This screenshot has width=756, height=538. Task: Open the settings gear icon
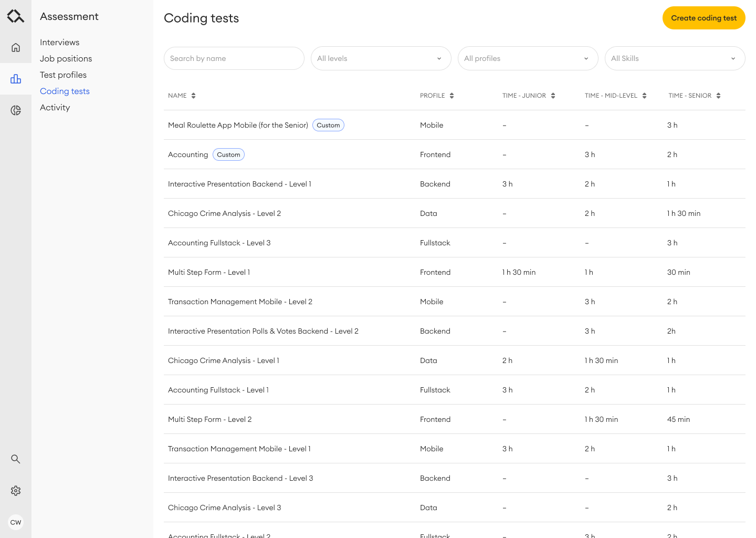point(16,490)
